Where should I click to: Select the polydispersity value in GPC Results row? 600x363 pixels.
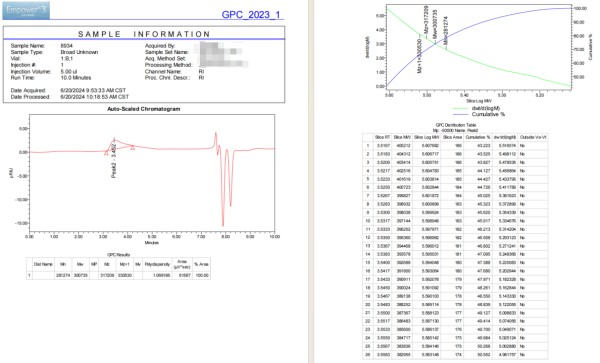[x=163, y=275]
